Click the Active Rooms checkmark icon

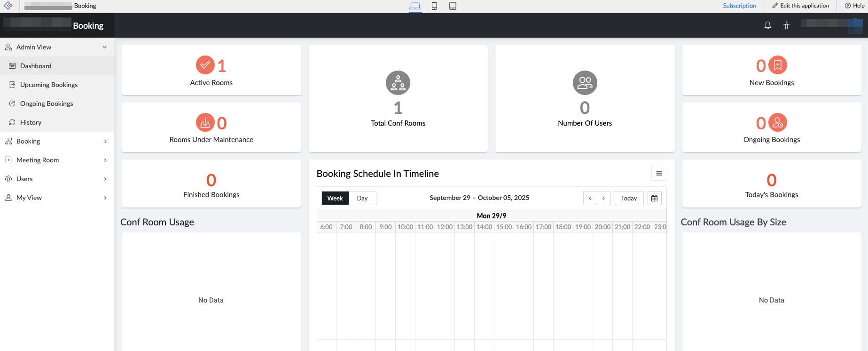pyautogui.click(x=205, y=65)
